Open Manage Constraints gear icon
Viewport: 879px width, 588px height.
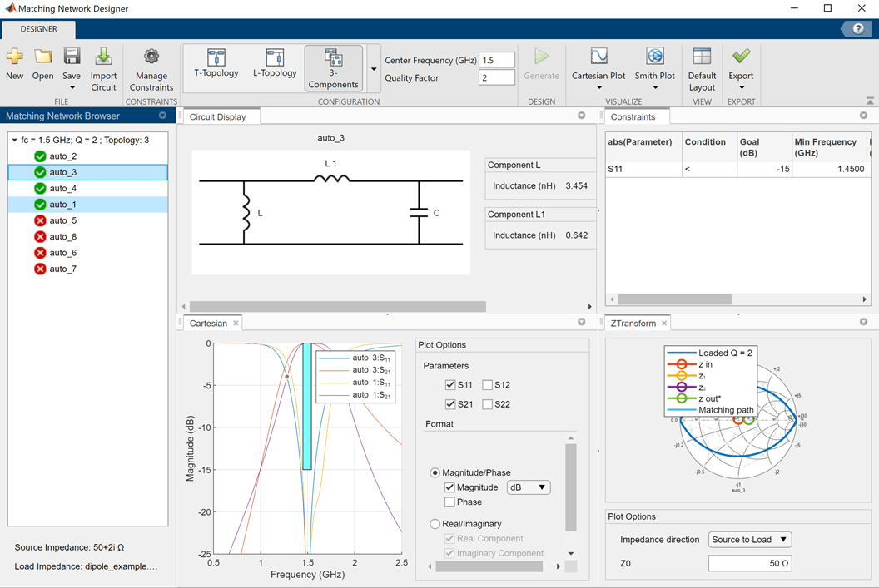coord(151,57)
